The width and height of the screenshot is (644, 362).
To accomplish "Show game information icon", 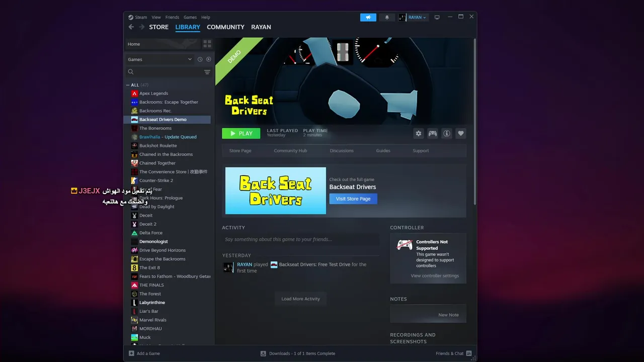I will coord(447,133).
